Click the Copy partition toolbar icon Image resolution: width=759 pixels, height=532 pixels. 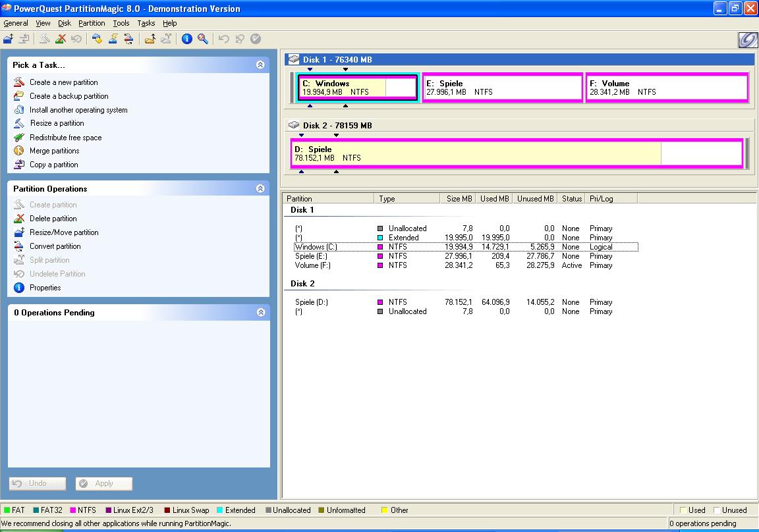coord(24,39)
